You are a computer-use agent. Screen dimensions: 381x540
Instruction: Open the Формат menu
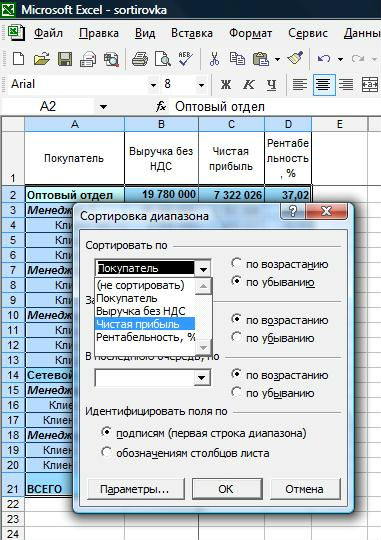(250, 33)
